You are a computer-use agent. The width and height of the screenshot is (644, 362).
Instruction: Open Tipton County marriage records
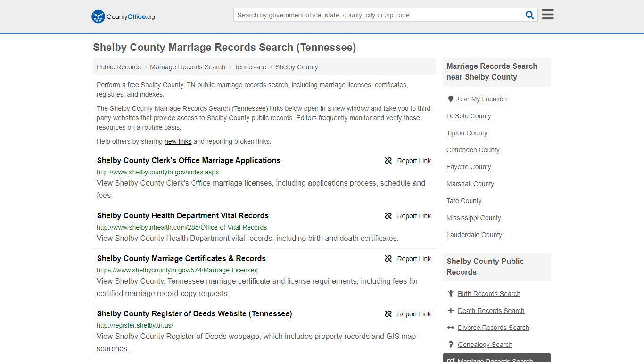pos(467,133)
